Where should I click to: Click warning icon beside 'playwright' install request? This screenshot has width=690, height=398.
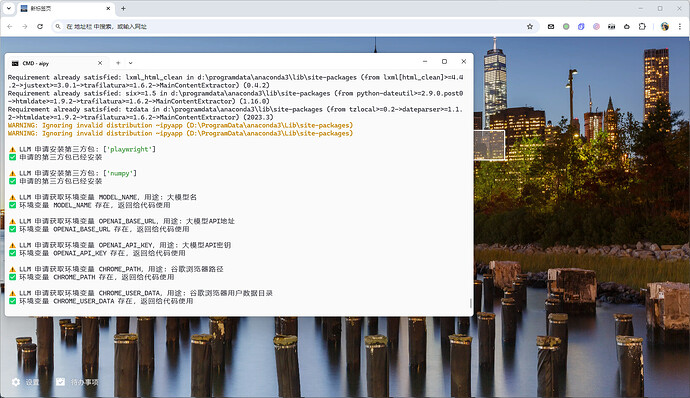tap(12, 150)
